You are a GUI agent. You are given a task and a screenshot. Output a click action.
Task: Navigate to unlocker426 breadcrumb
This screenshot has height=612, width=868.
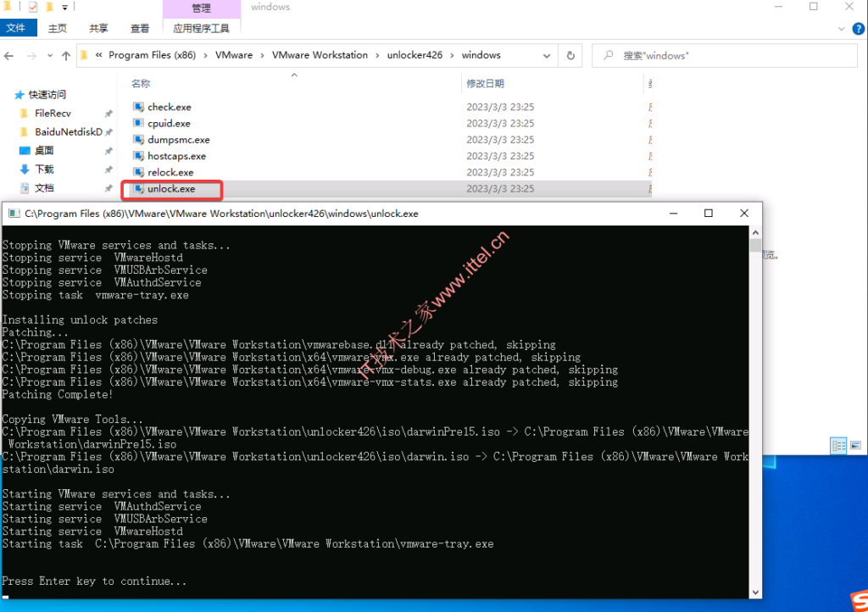coord(415,55)
